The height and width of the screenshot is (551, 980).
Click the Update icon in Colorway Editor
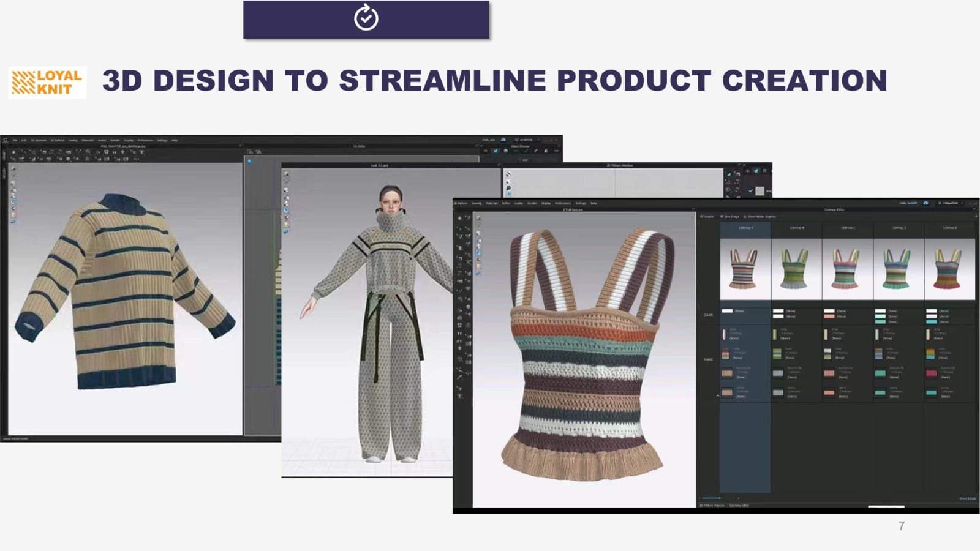pos(703,217)
